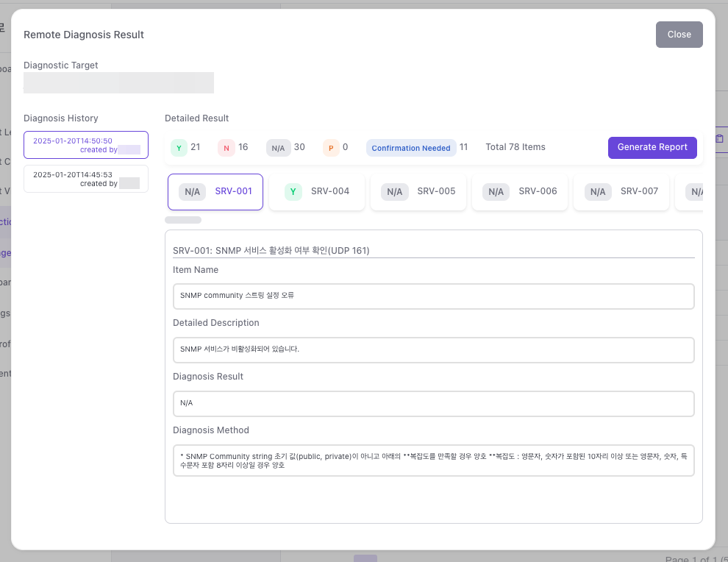Click the Diagnosis Result field
This screenshot has height=562, width=728.
[x=433, y=404]
